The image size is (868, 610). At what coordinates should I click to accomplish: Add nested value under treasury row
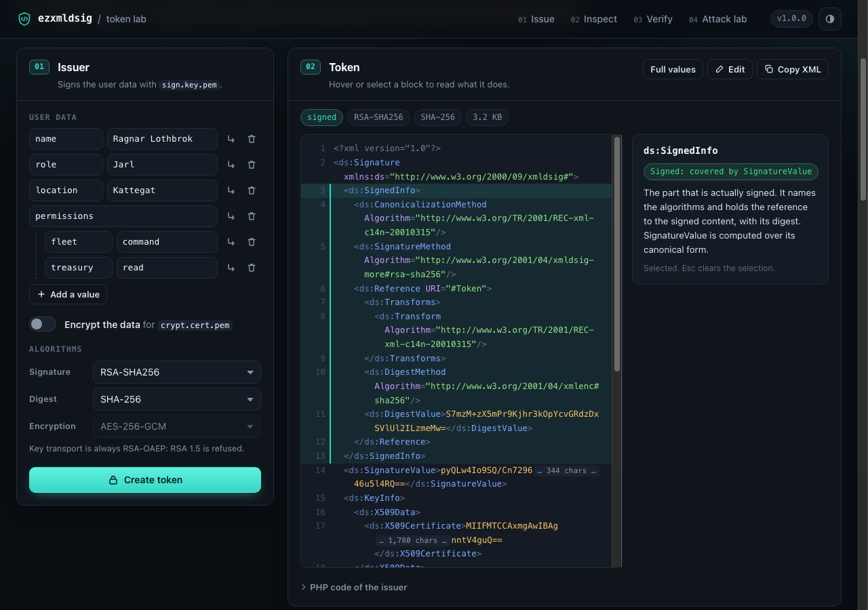tap(231, 268)
